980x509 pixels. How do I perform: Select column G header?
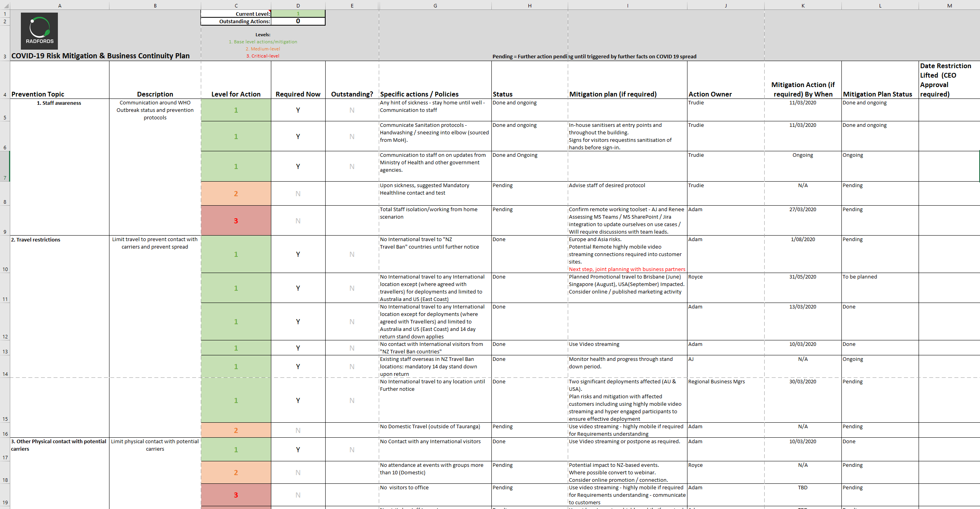click(435, 6)
